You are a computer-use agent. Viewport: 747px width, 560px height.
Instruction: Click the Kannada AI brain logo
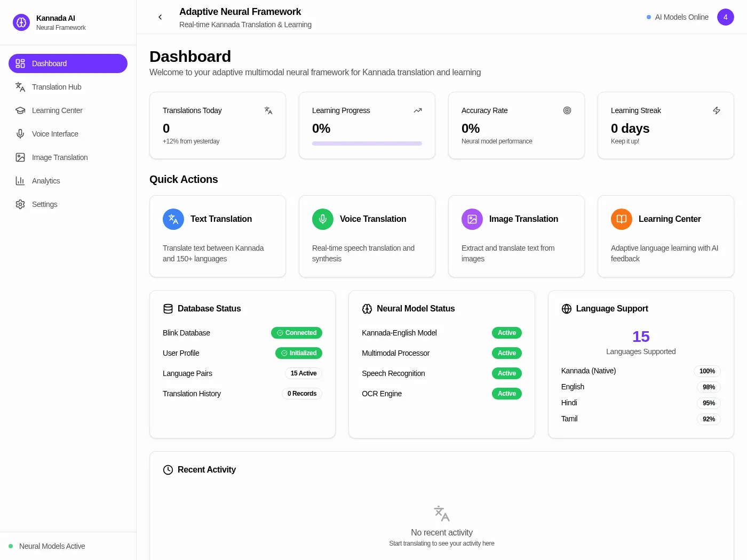(21, 22)
